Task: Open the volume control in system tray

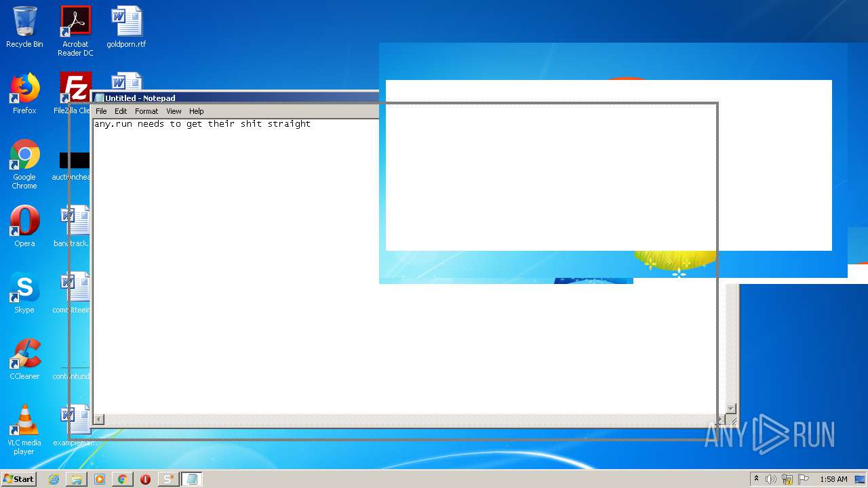Action: [771, 479]
